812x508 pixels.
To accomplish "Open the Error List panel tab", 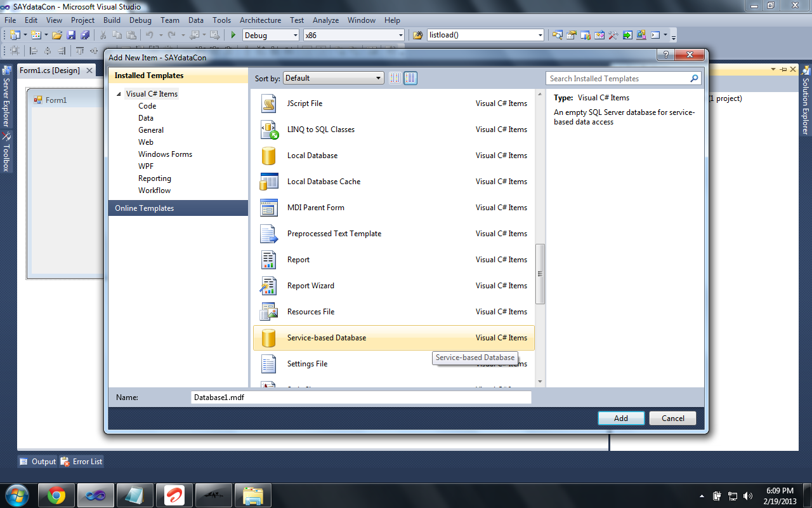I will point(82,462).
